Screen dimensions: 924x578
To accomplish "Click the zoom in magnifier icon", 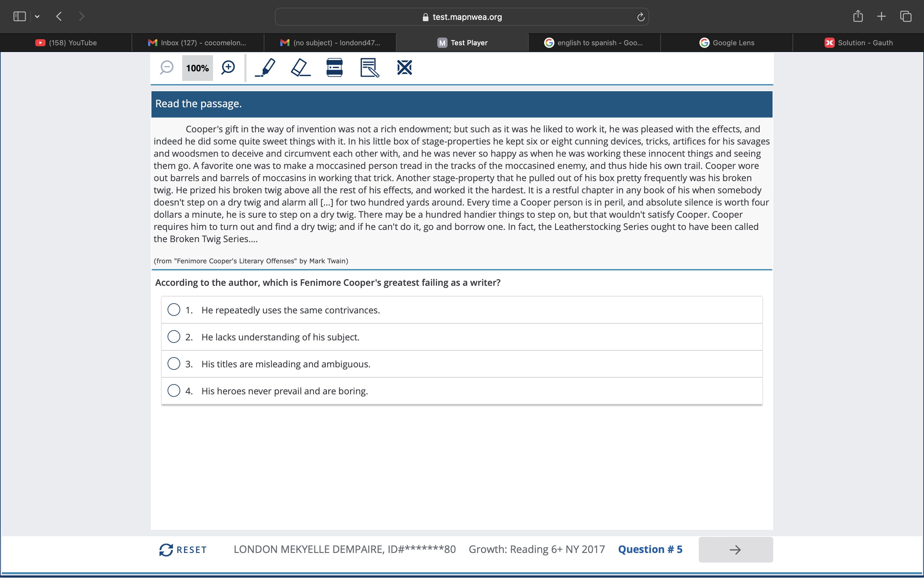I will coord(228,68).
